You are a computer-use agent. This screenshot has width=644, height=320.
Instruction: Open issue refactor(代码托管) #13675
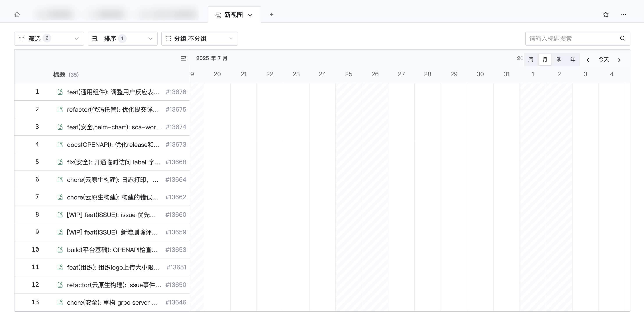pyautogui.click(x=112, y=110)
